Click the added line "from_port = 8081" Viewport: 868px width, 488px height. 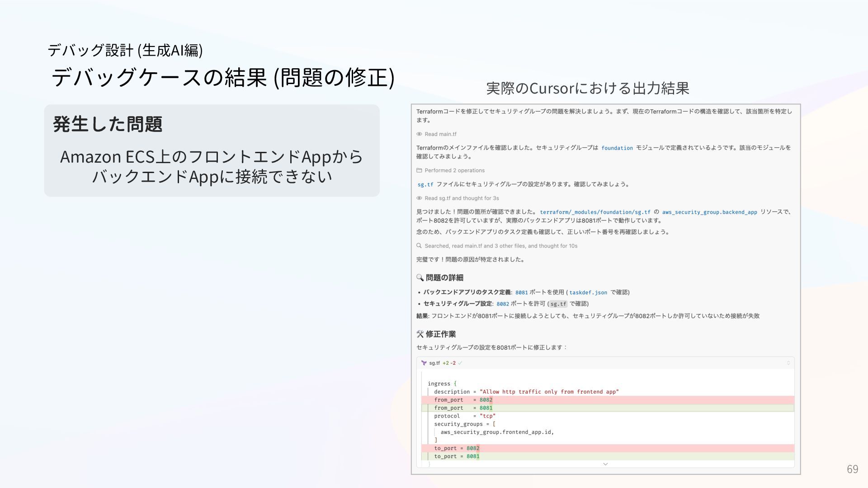[608, 408]
